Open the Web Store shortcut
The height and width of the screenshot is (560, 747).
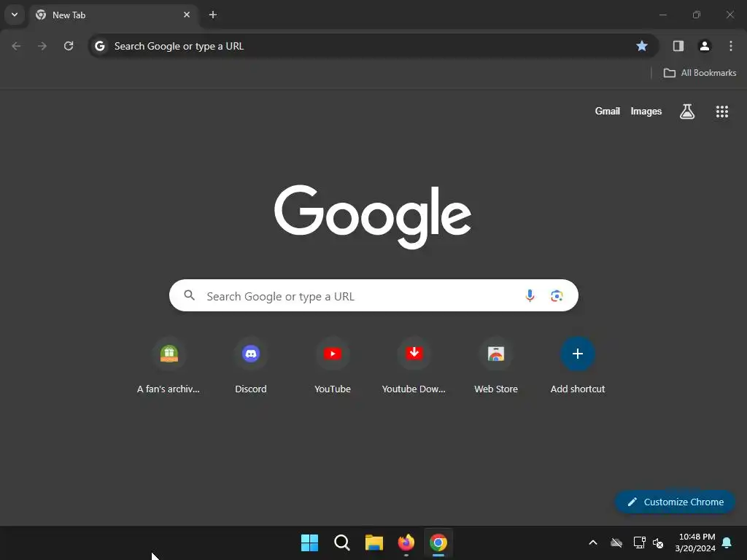(496, 366)
